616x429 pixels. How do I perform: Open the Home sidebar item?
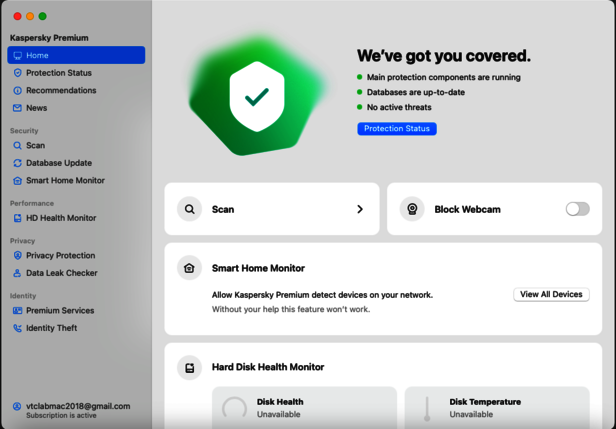point(76,55)
